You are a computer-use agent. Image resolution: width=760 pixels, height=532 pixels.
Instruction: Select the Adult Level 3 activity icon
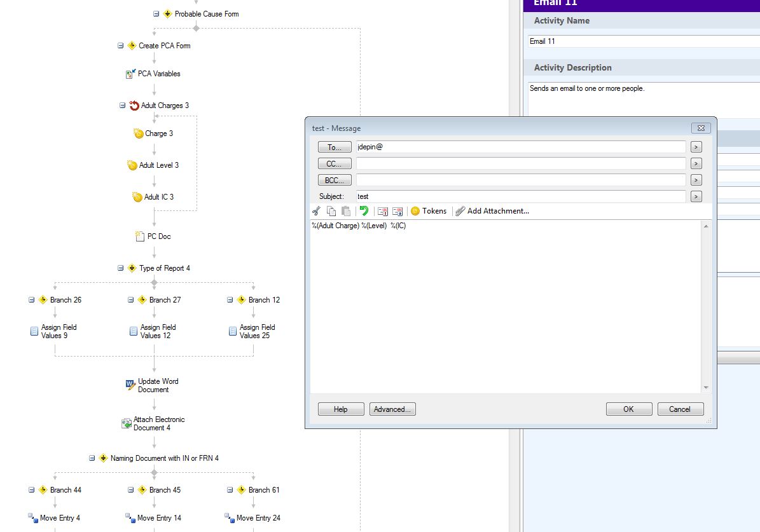point(132,165)
